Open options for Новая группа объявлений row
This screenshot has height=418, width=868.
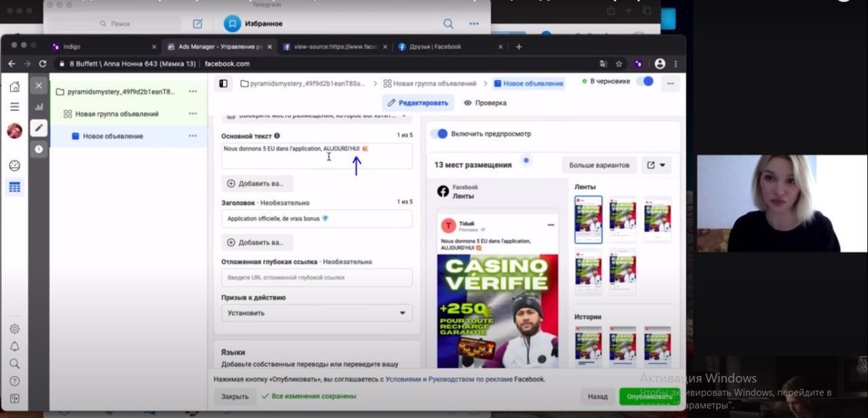pyautogui.click(x=193, y=114)
